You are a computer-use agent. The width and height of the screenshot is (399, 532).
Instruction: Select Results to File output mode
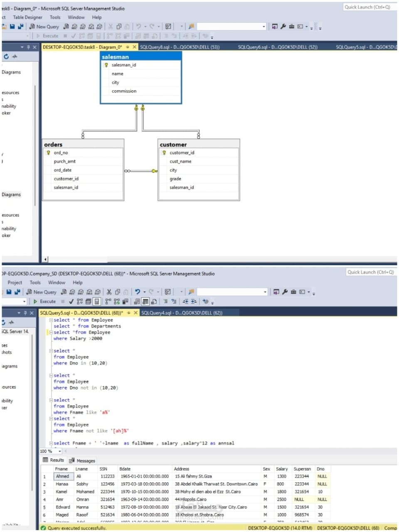pyautogui.click(x=154, y=301)
